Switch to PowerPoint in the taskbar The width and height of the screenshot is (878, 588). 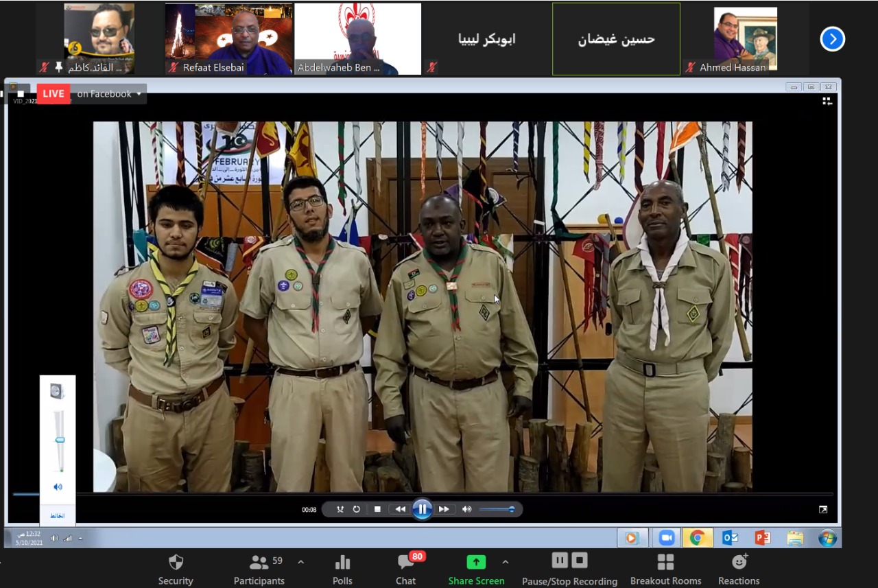click(x=761, y=538)
